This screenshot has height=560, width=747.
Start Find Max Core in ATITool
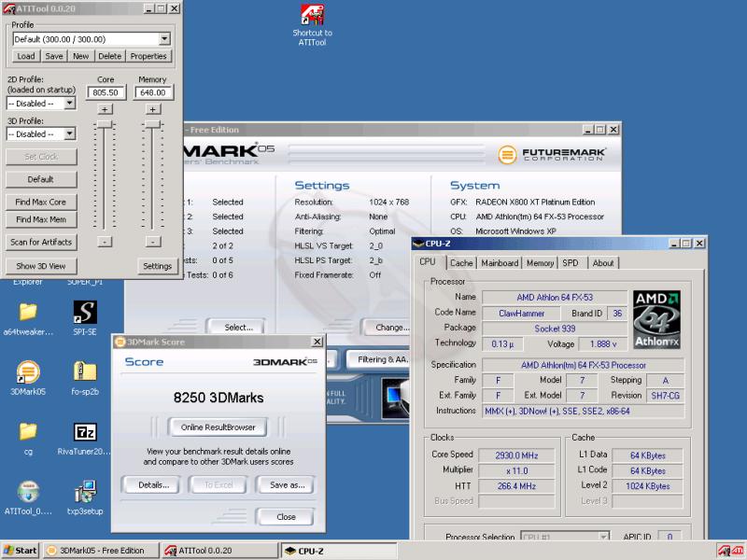pos(41,202)
